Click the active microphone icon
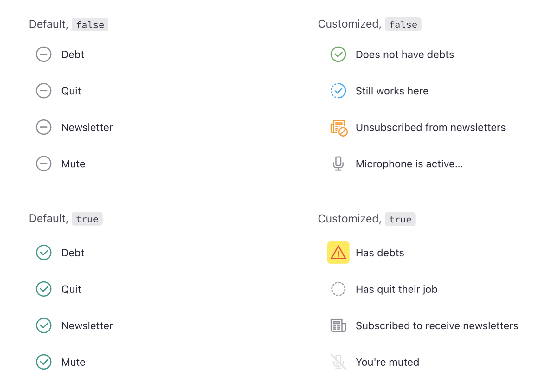554x392 pixels. (x=338, y=164)
